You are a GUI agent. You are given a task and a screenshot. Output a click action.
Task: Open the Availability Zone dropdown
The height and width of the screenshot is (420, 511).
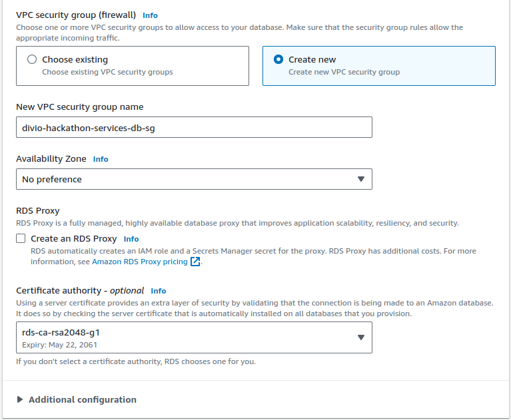tap(193, 179)
